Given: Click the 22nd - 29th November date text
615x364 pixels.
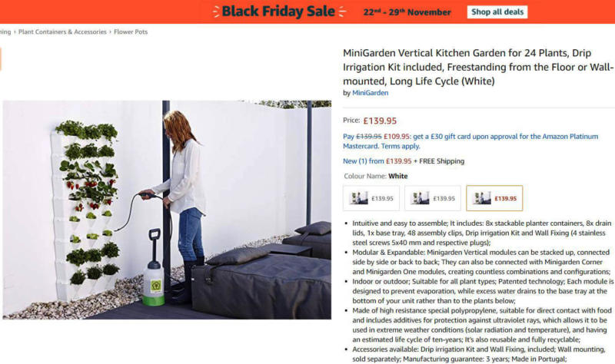Looking at the screenshot, I should pos(407,12).
